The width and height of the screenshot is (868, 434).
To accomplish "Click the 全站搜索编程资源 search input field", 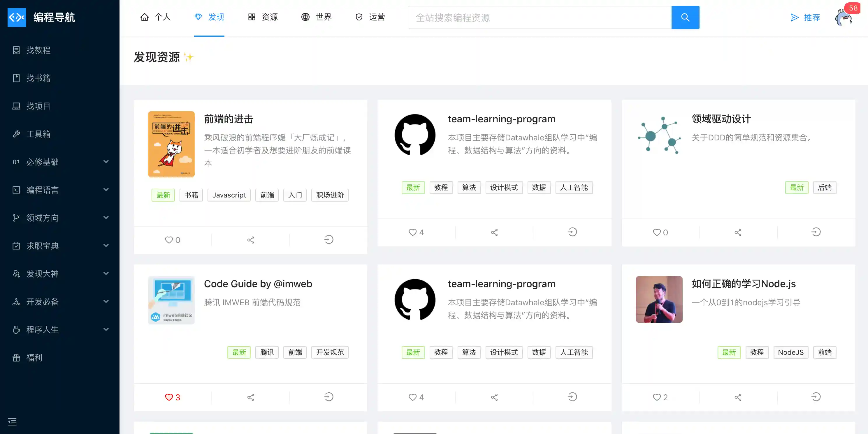I will tap(539, 17).
